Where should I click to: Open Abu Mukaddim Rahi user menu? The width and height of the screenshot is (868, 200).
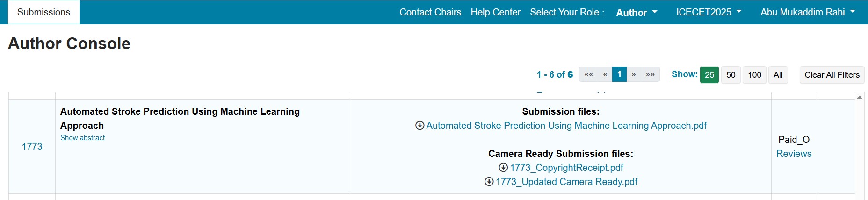click(808, 12)
